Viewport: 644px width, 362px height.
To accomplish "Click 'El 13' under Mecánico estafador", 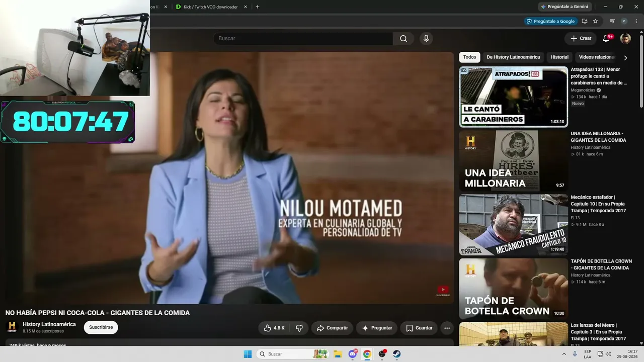I will [x=575, y=218].
